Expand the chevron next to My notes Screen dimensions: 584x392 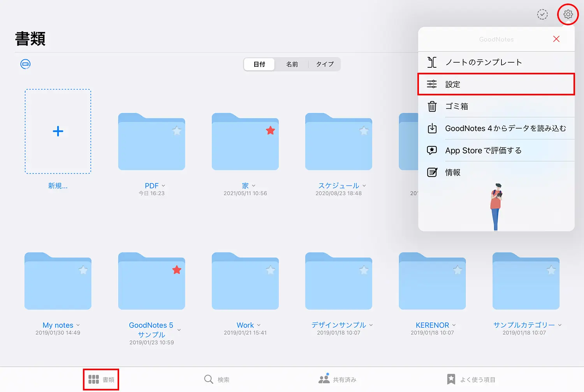tap(78, 325)
